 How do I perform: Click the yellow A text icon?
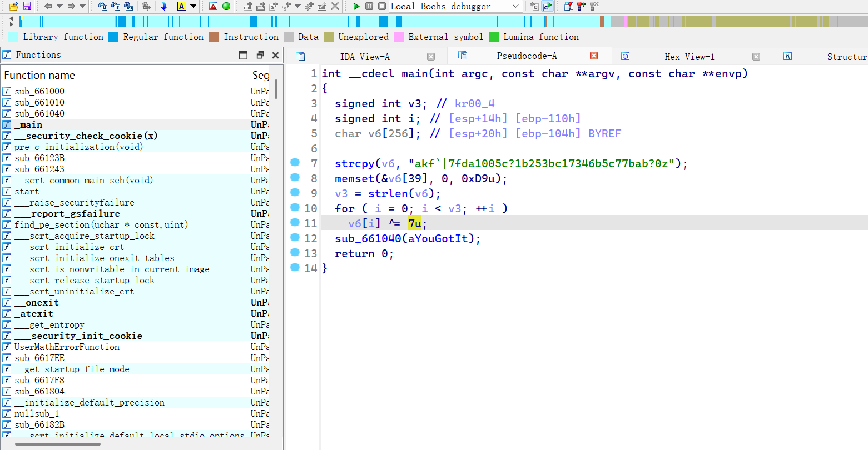(181, 6)
